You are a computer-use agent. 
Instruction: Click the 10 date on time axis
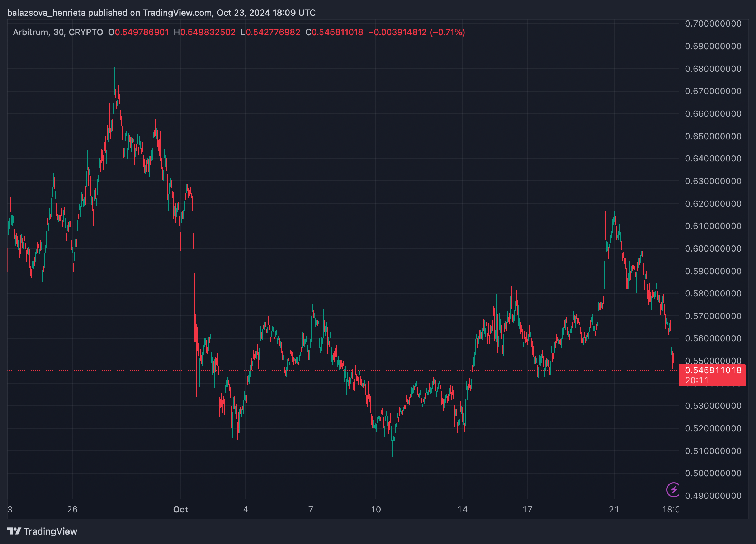click(x=376, y=510)
